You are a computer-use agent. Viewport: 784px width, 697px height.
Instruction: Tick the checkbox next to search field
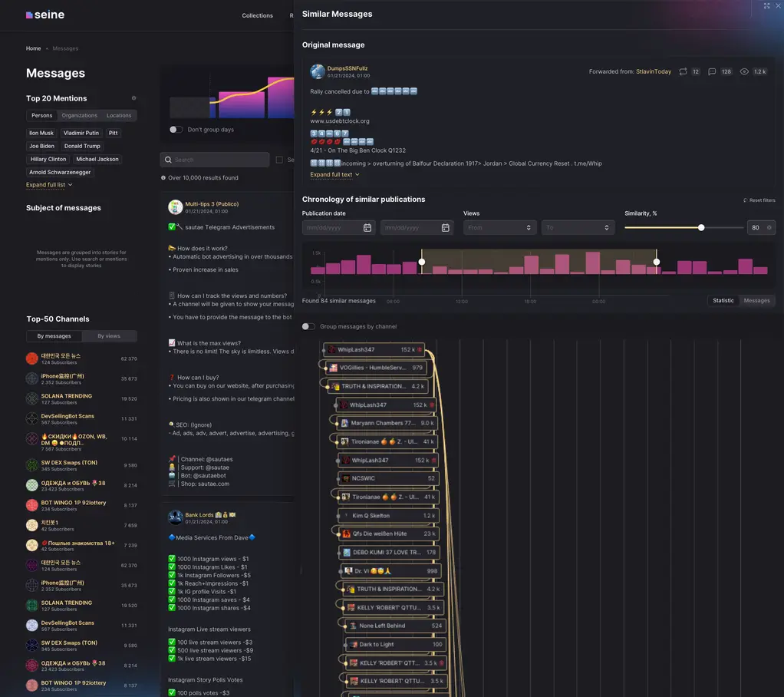tap(279, 160)
